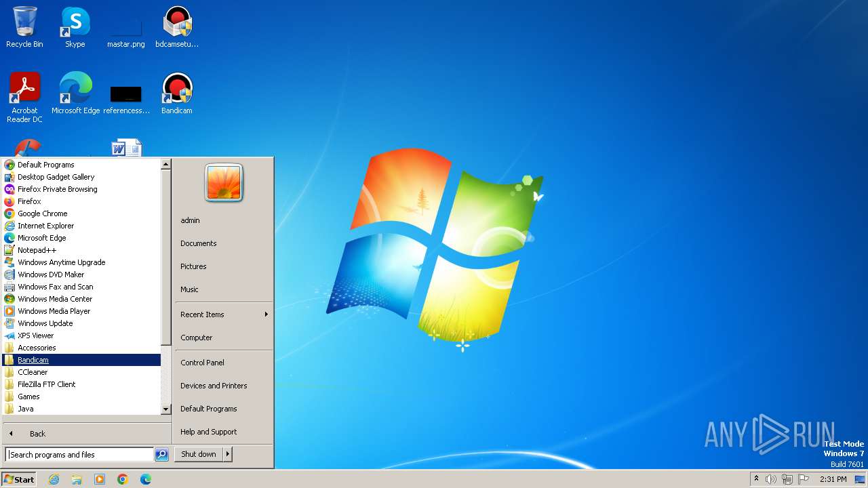Open the Acrobat Reader DC desktop shortcut
The width and height of the screenshot is (868, 488).
click(x=24, y=97)
